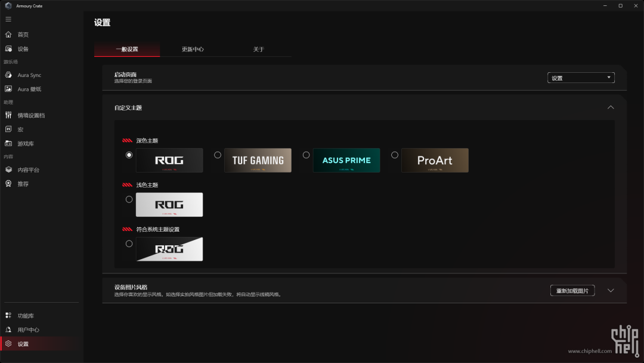Click the 设备 devices icon
The image size is (644, 363).
pyautogui.click(x=8, y=48)
